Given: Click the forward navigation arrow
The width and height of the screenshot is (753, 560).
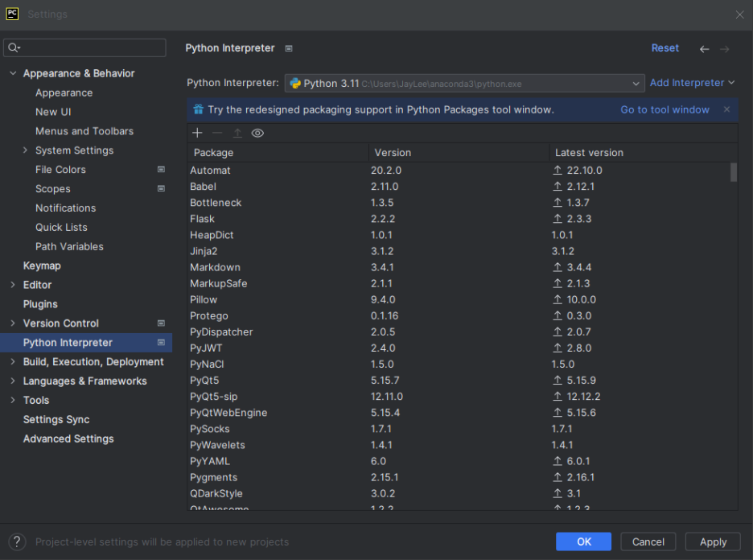Looking at the screenshot, I should [725, 49].
